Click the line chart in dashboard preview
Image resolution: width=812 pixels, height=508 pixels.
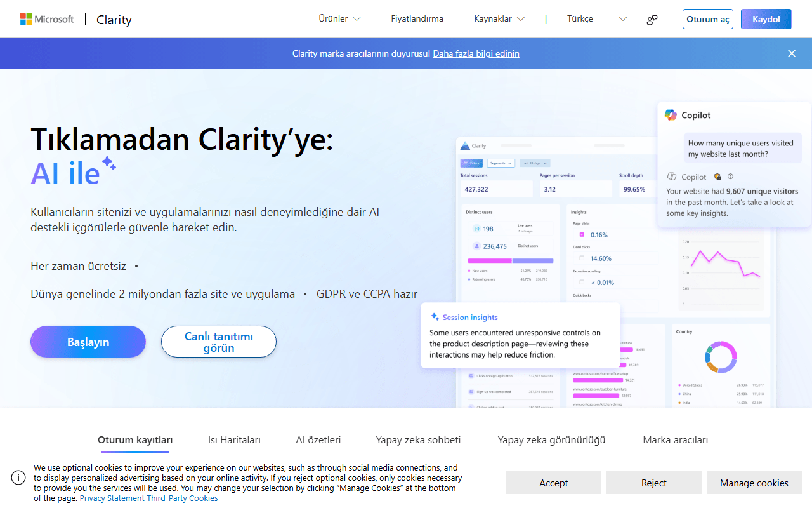[x=725, y=264]
